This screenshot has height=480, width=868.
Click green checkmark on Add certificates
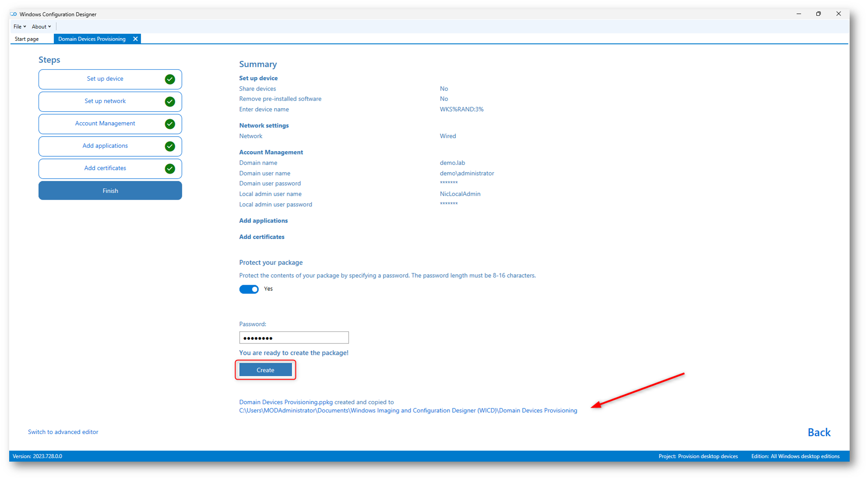[170, 169]
